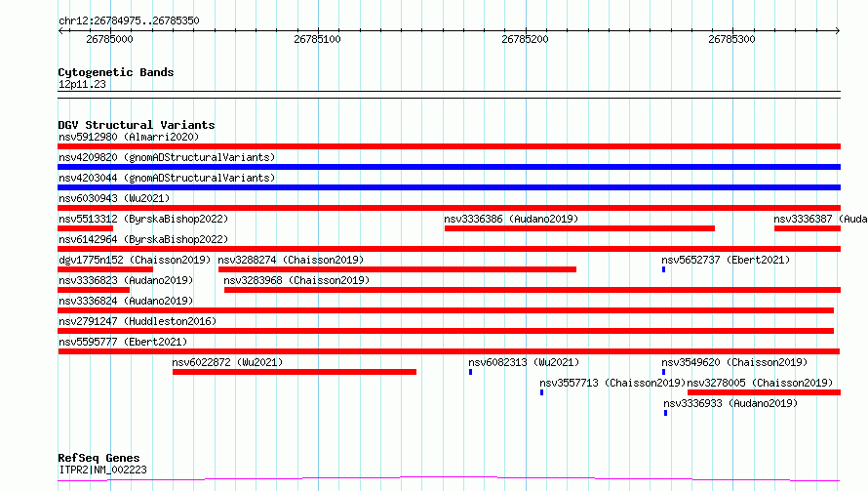Select nsv5595777 (Ebert2021) label
868x491 pixels.
pyautogui.click(x=123, y=342)
